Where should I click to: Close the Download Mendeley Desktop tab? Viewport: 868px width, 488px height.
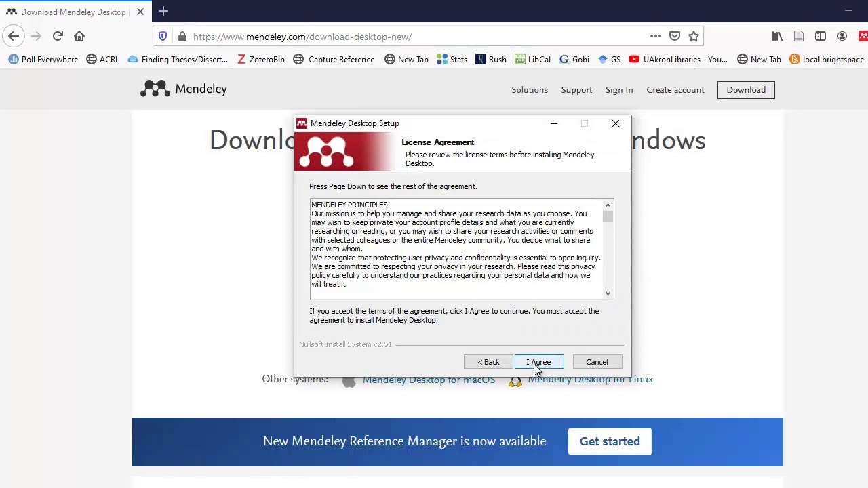click(140, 12)
